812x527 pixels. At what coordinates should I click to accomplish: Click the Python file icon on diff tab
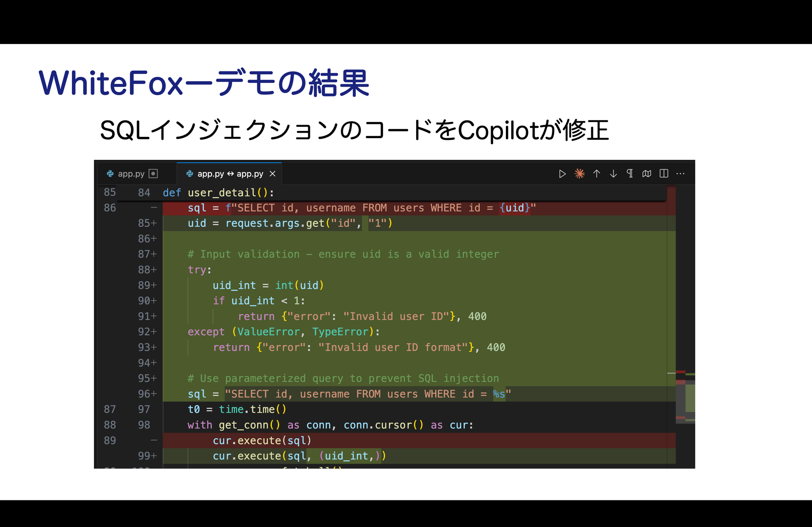tap(190, 174)
